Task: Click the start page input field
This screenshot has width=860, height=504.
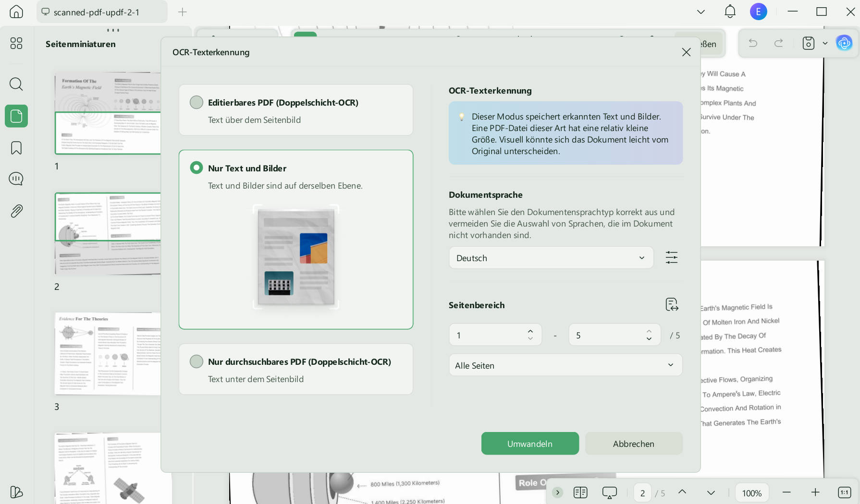Action: coord(495,335)
